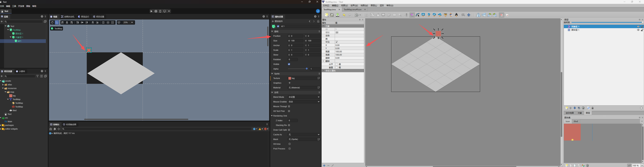Open the 地图(M) menu in Tiled
This screenshot has width=644, height=167.
point(364,6)
